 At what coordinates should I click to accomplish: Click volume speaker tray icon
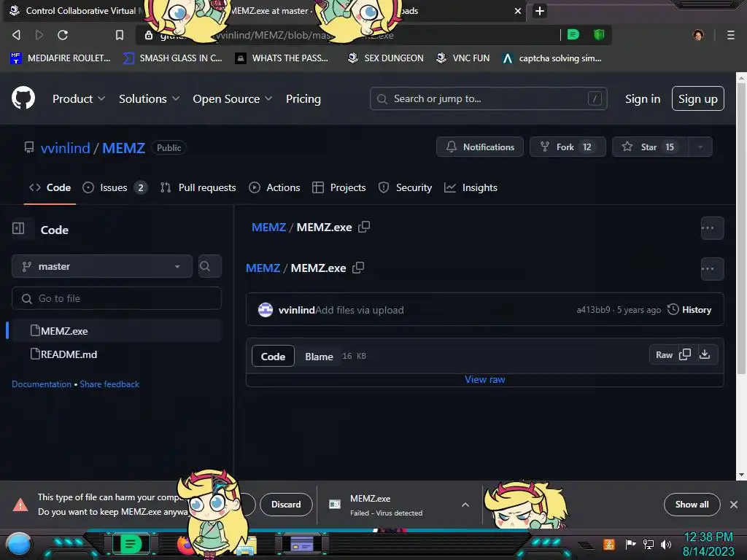tap(666, 544)
